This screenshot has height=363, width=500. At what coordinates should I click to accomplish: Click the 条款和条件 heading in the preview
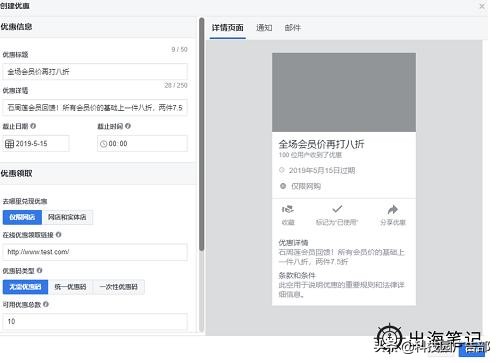pyautogui.click(x=297, y=276)
